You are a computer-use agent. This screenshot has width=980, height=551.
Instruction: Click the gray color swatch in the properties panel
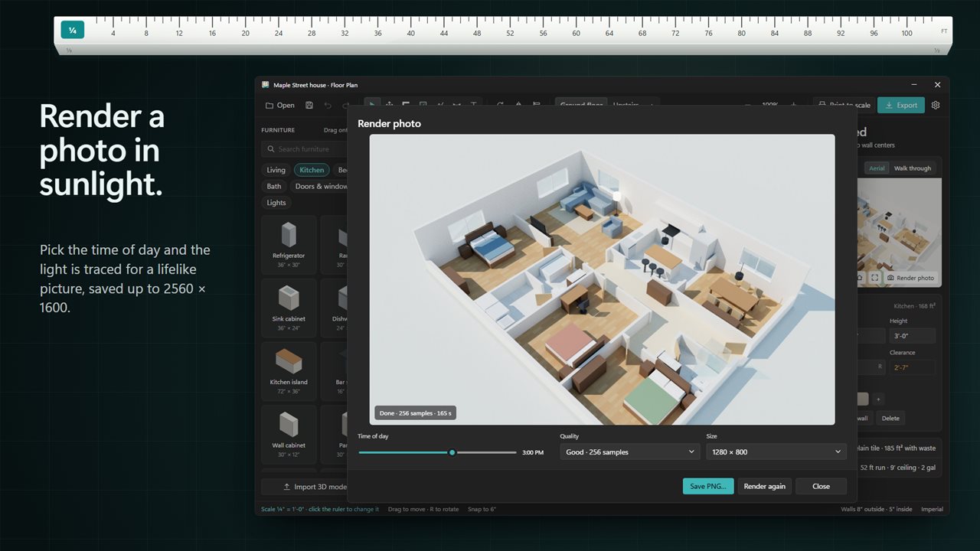tap(863, 399)
